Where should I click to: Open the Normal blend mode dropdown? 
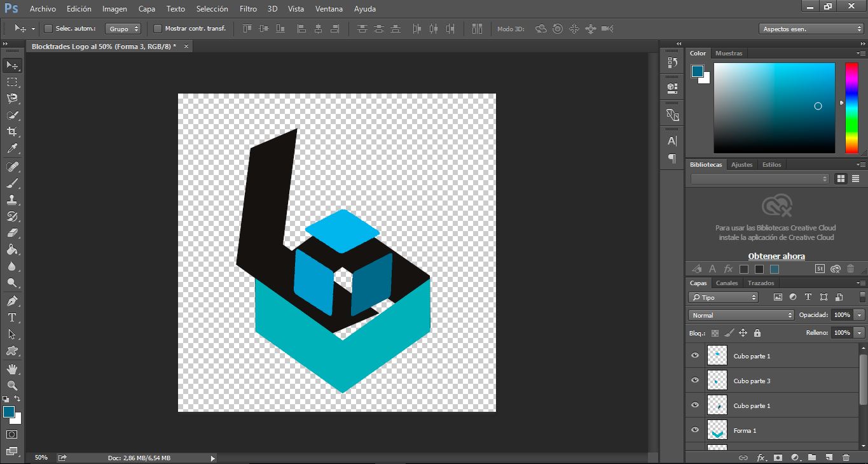point(741,315)
